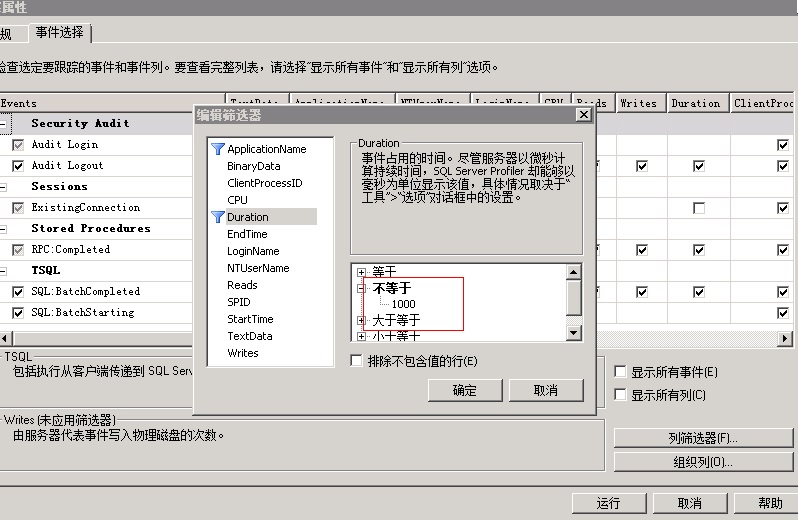Collapse the TSQL event group

(x=3, y=271)
